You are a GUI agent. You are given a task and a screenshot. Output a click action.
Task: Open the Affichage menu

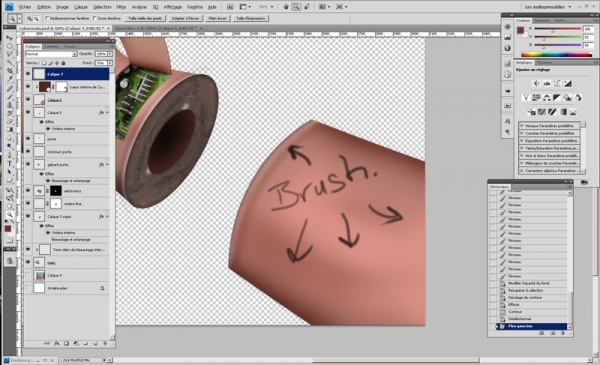(173, 7)
